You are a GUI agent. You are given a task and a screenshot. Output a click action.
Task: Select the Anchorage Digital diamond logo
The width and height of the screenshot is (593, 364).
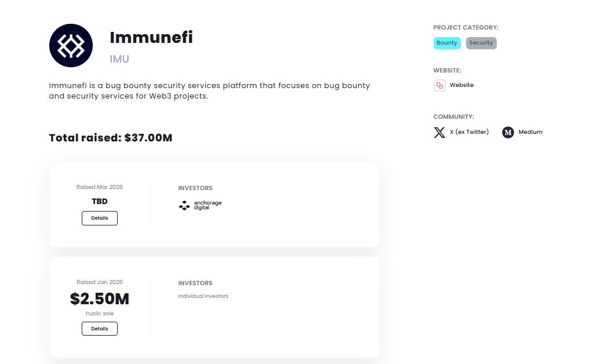183,205
